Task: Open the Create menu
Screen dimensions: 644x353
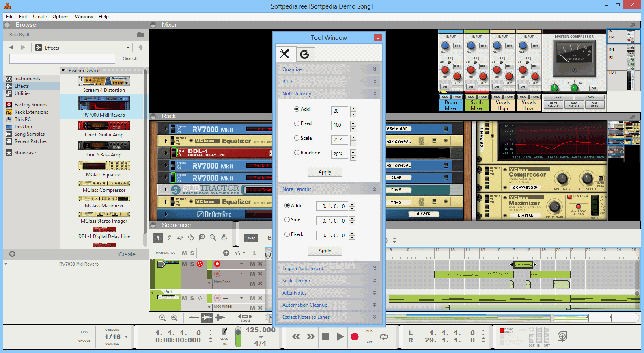Action: pyautogui.click(x=40, y=17)
